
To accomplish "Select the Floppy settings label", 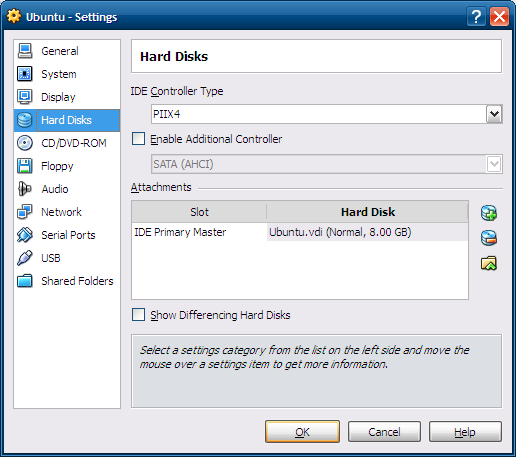I will pyautogui.click(x=57, y=166).
